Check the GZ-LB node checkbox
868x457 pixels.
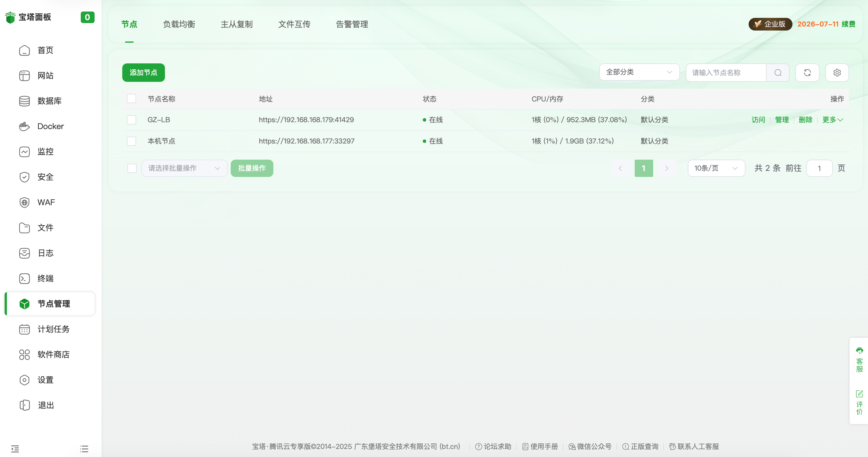point(131,120)
